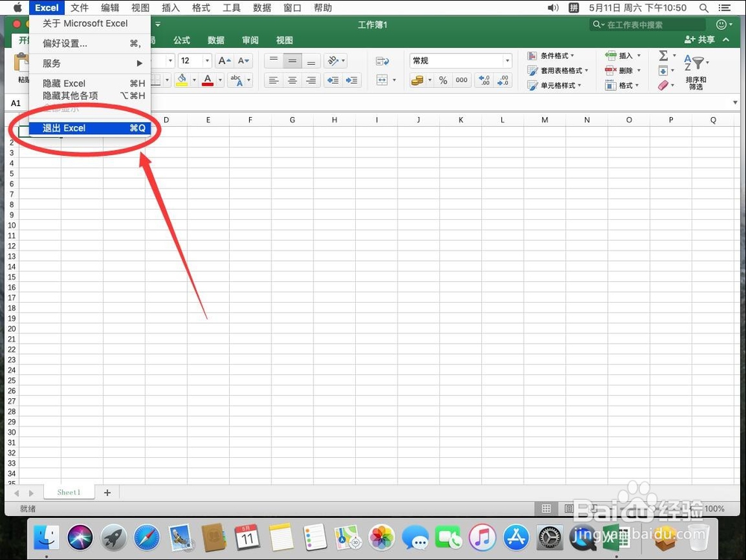Image resolution: width=746 pixels, height=560 pixels.
Task: Center text horizontally
Action: point(292,80)
